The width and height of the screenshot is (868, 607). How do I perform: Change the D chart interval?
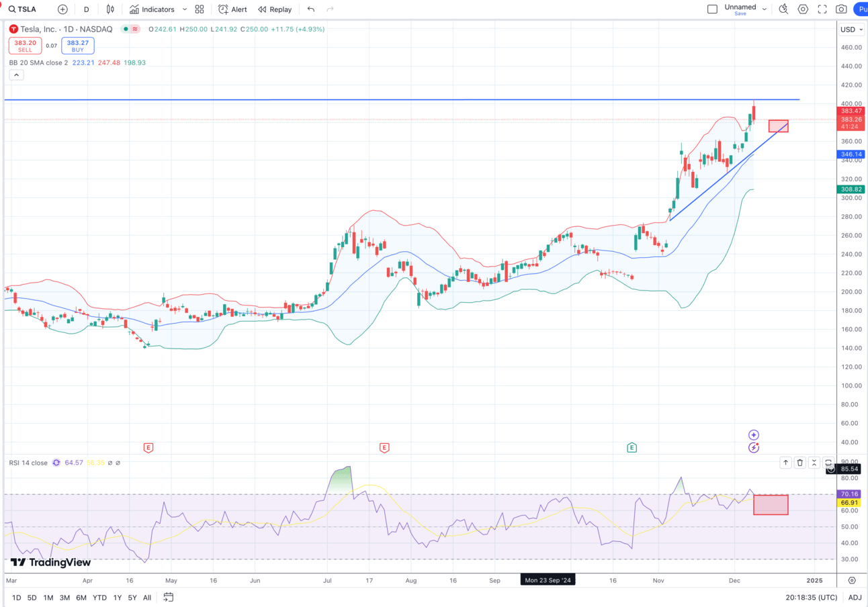86,9
